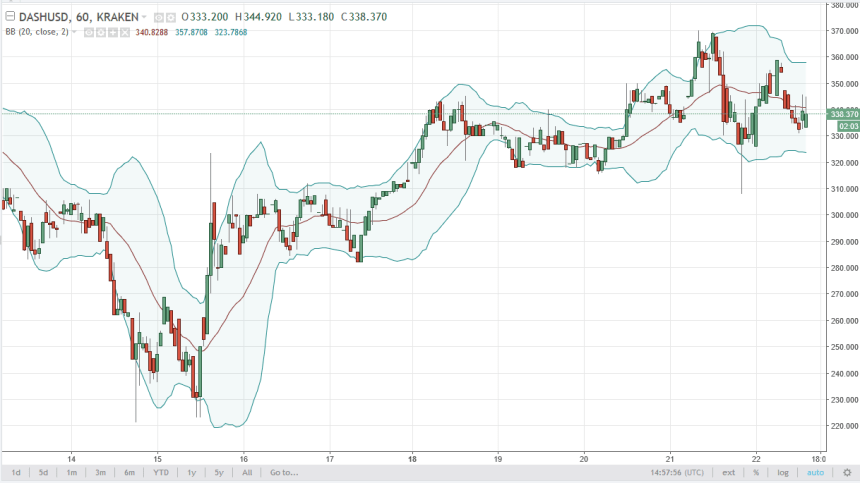Switch to the 3m time range

(x=101, y=472)
